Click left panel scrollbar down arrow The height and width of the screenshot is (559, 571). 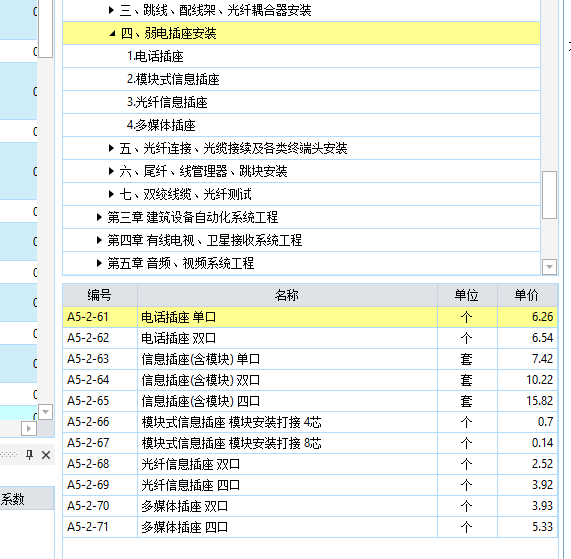pyautogui.click(x=46, y=412)
